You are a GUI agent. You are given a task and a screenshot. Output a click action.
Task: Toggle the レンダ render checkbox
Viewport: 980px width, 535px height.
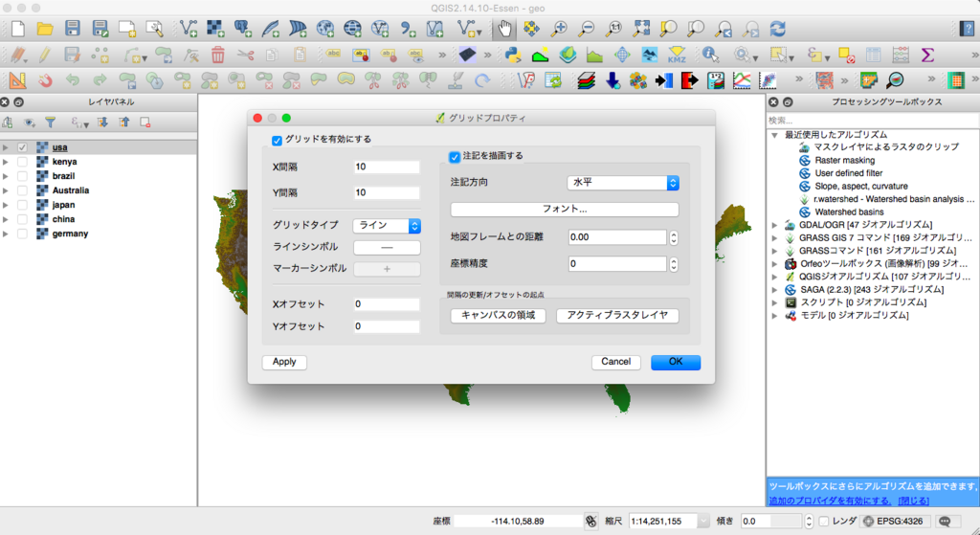tap(824, 521)
